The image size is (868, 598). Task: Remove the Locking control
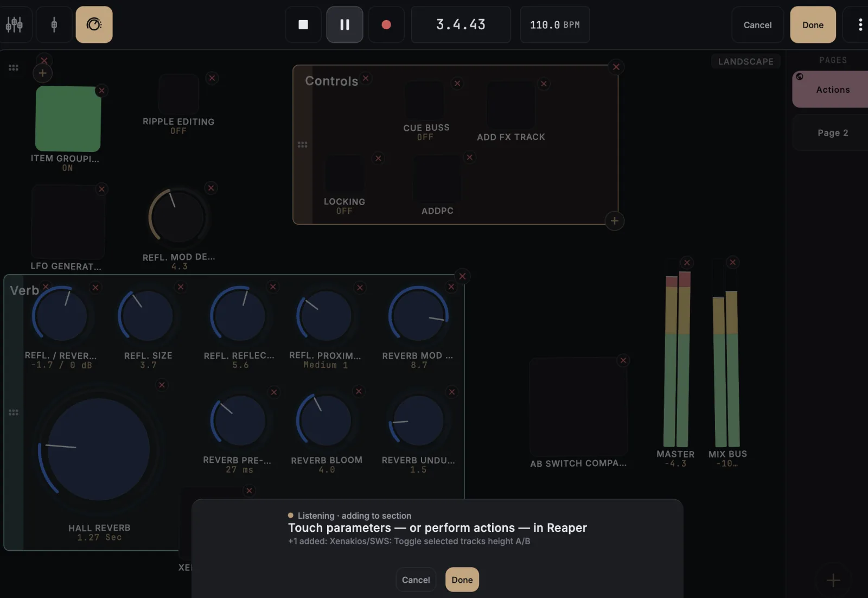[378, 158]
